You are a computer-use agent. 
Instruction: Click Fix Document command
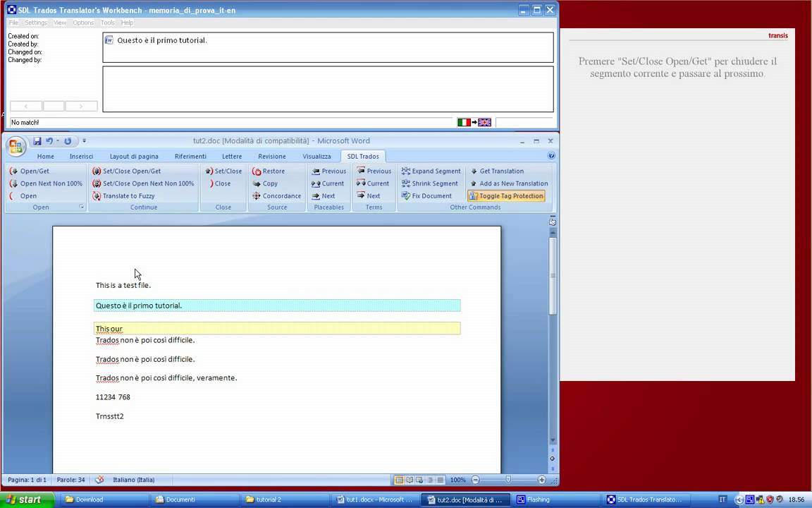[x=426, y=196]
